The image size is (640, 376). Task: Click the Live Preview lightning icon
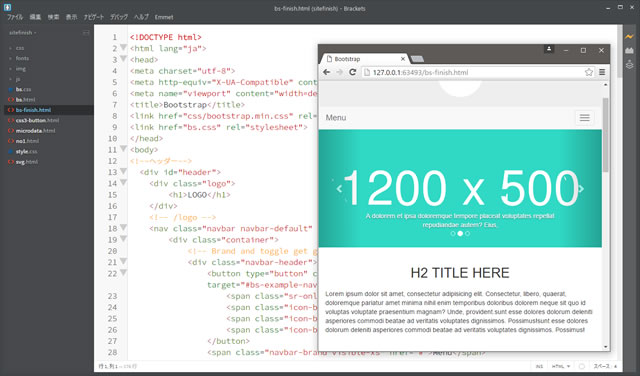[x=629, y=37]
